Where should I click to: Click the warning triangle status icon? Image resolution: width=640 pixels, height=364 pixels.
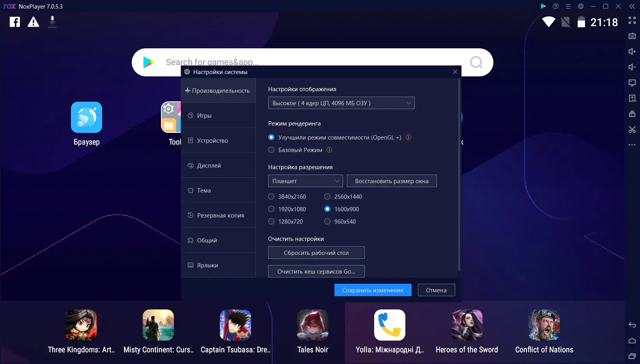point(34,22)
